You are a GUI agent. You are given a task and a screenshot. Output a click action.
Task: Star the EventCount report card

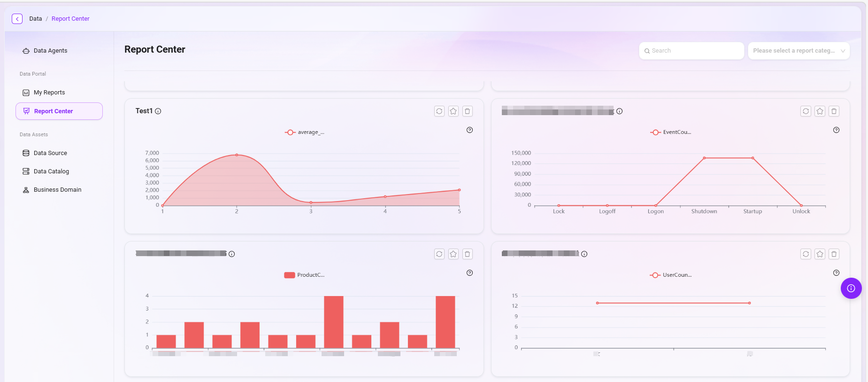click(820, 111)
